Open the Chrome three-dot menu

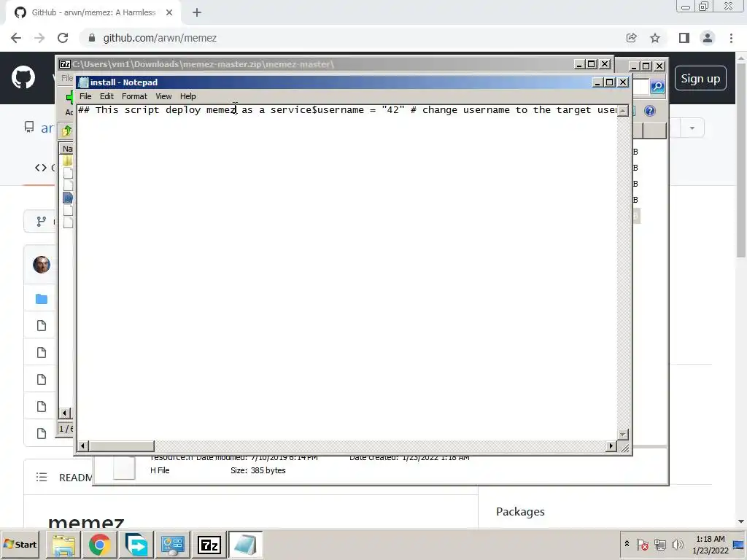pyautogui.click(x=731, y=38)
